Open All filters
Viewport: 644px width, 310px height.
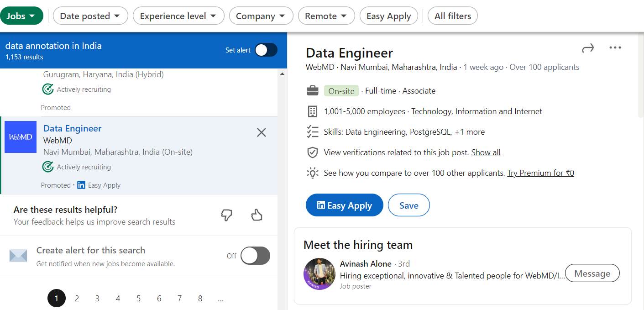[453, 16]
